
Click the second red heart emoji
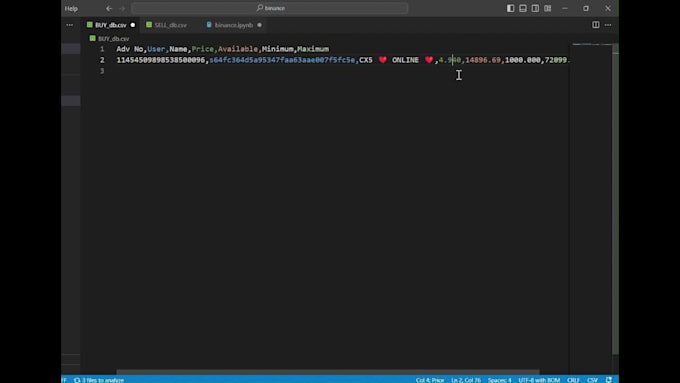coord(429,60)
